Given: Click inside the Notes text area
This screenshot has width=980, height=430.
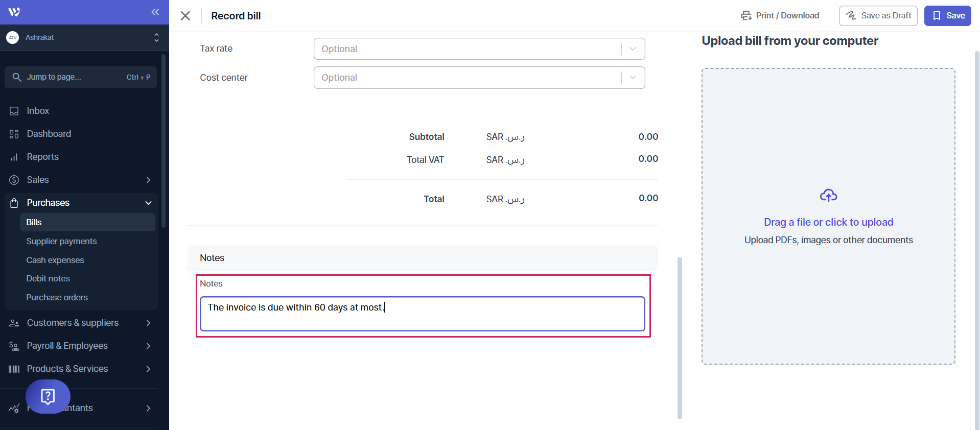Looking at the screenshot, I should tap(422, 314).
